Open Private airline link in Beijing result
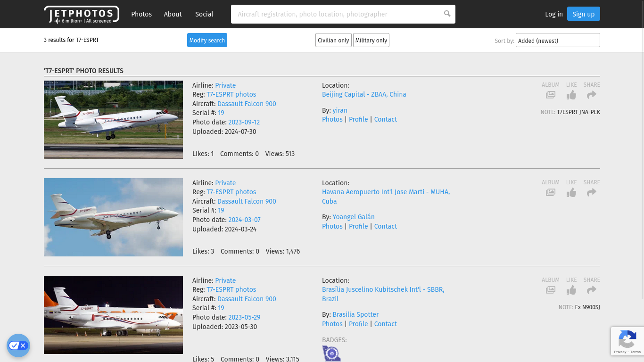Screen dimensions: 644x362 (x=225, y=85)
